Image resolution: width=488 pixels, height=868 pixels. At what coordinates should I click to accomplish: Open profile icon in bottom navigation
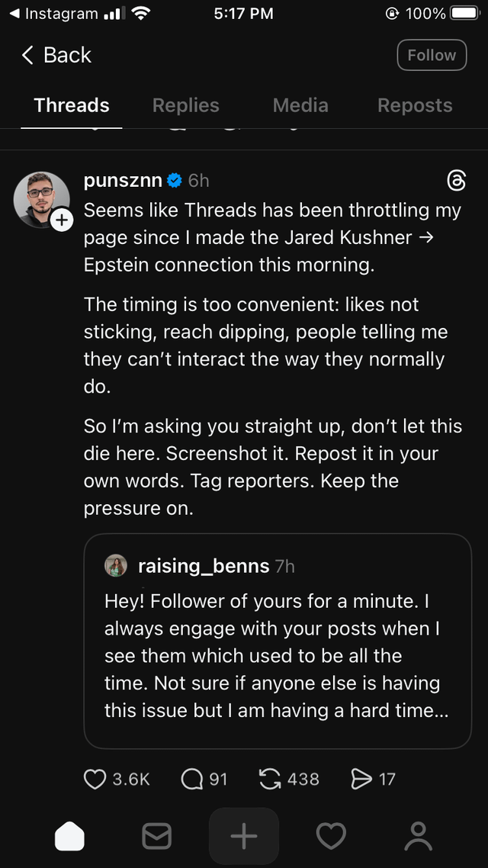click(x=418, y=836)
